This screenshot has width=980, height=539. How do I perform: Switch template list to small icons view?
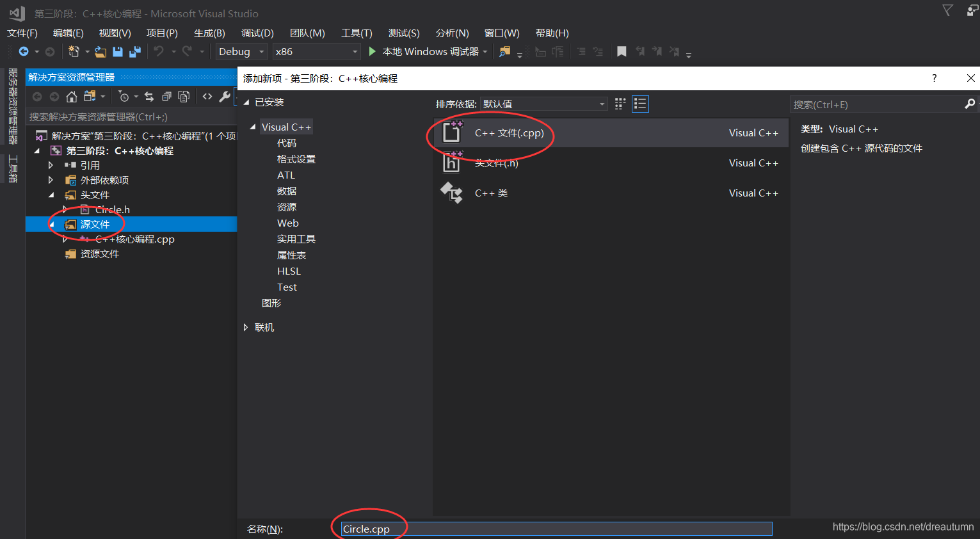pos(620,104)
